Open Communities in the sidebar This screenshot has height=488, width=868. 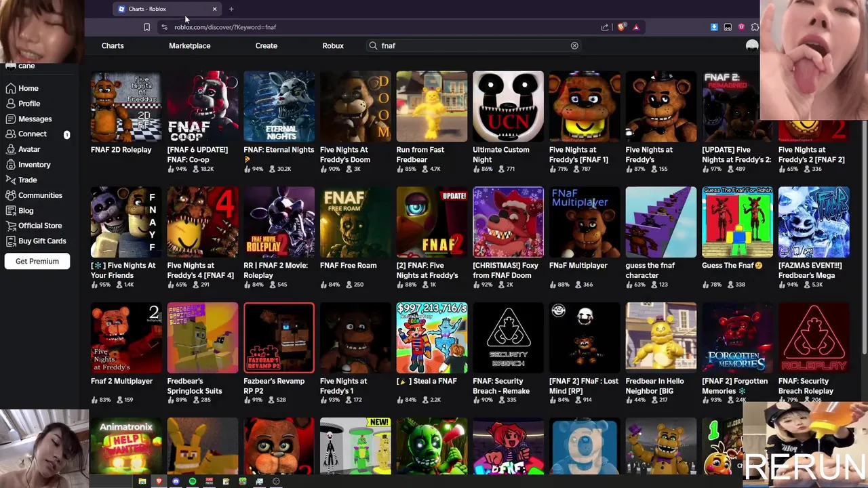click(x=34, y=195)
